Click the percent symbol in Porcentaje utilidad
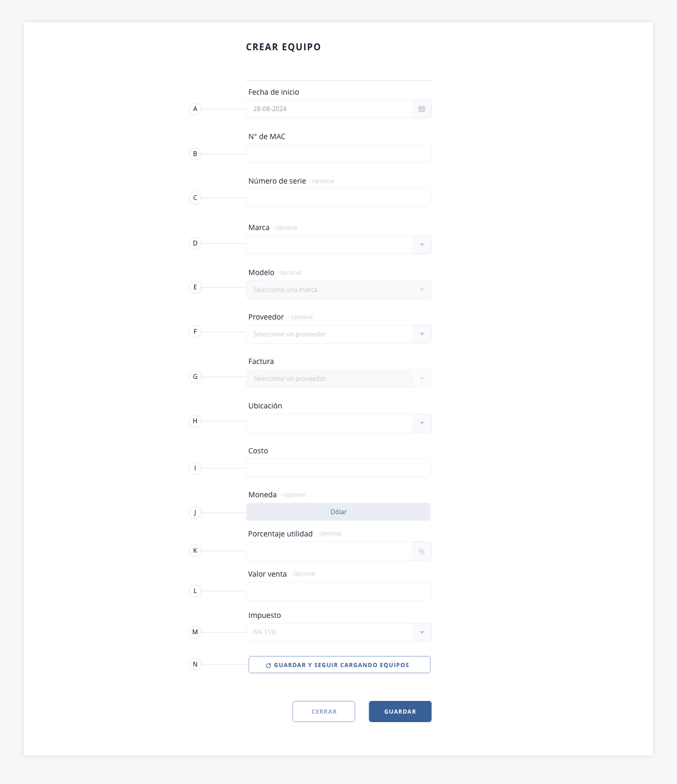This screenshot has width=677, height=784. point(422,551)
